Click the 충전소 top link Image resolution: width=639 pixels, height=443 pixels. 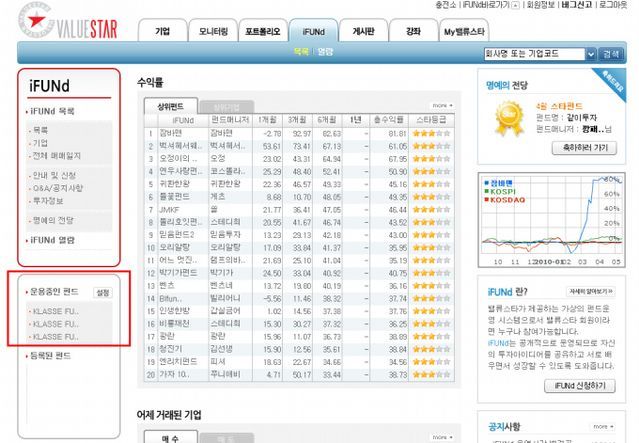(445, 5)
